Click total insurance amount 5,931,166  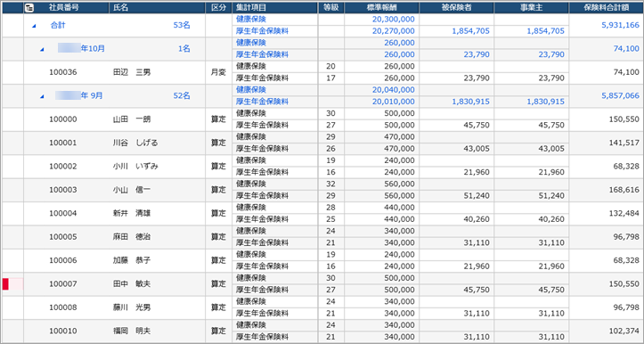620,25
